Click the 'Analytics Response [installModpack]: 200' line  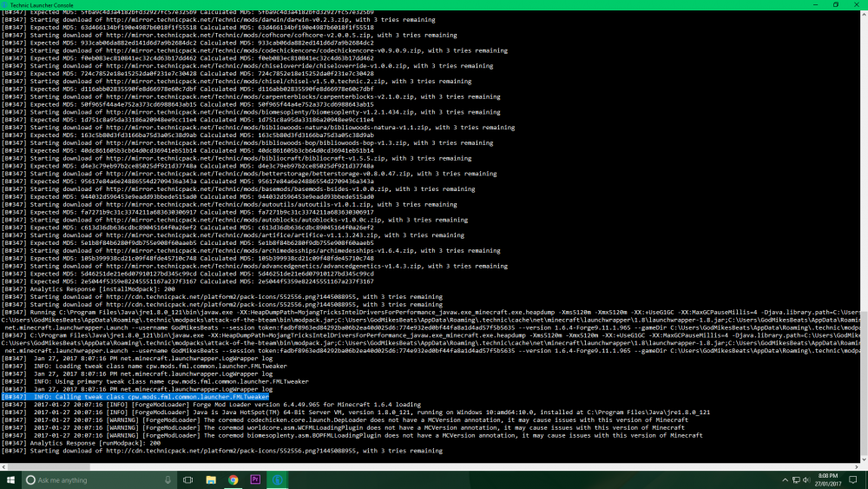[x=88, y=289]
